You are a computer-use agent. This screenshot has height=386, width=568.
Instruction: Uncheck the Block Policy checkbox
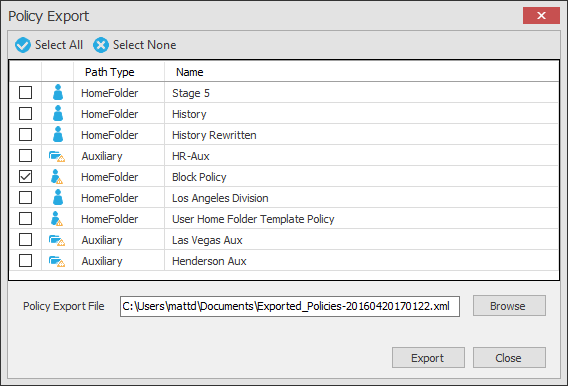[25, 177]
